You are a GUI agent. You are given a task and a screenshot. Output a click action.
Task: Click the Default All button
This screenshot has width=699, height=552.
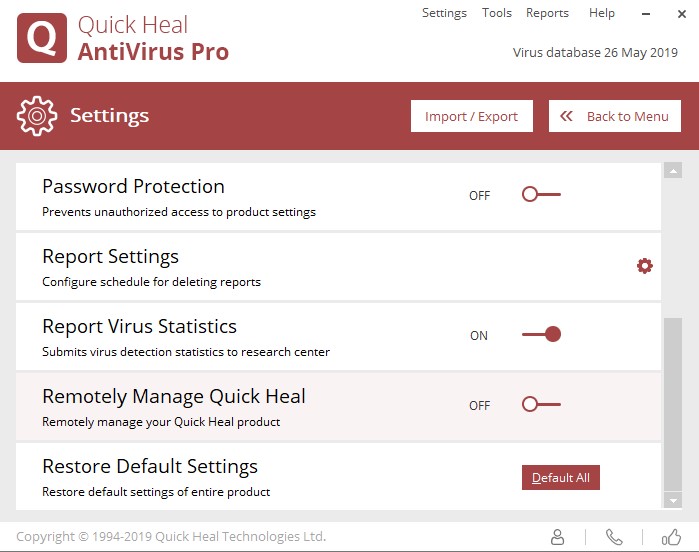[561, 478]
